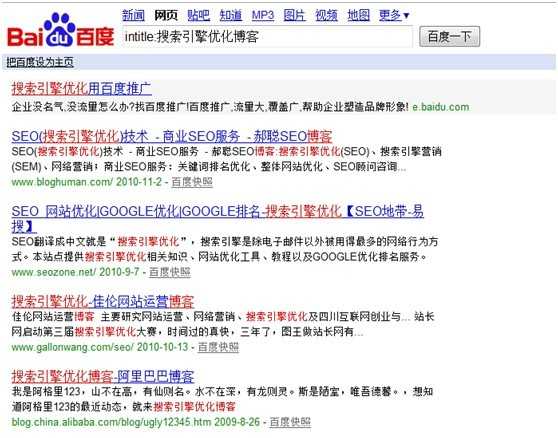The image size is (558, 438).
Task: Open the 视频 video tab
Action: tap(326, 15)
